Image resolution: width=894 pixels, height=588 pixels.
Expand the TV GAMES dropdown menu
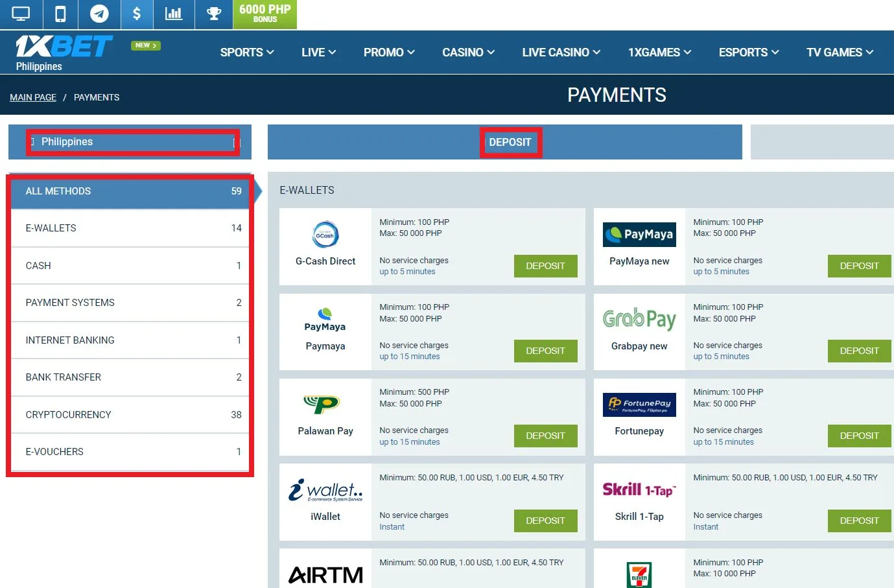840,53
